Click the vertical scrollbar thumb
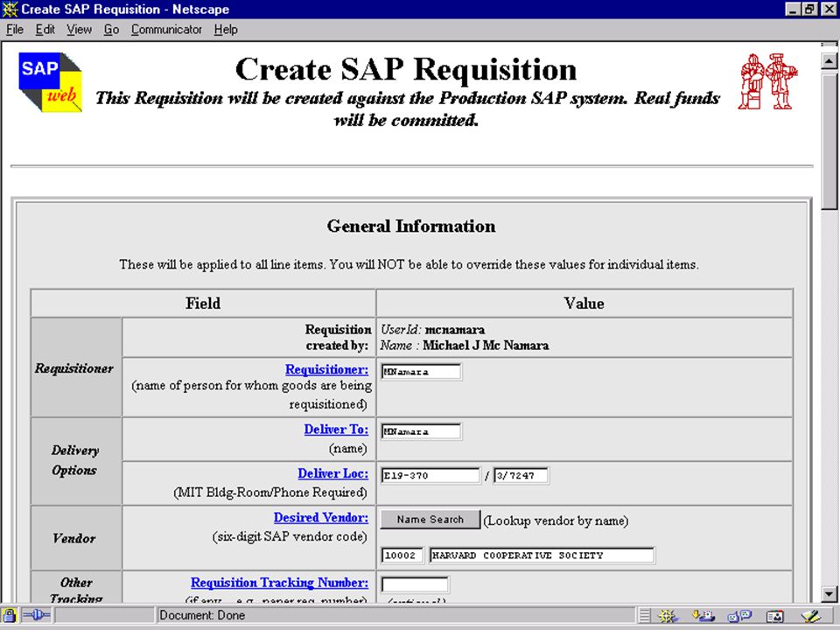 click(x=829, y=140)
